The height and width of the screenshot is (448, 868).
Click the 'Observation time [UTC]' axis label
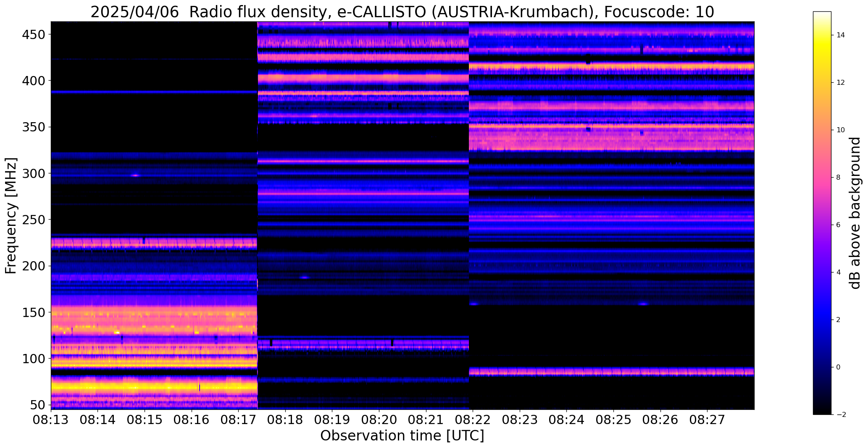click(x=402, y=436)
